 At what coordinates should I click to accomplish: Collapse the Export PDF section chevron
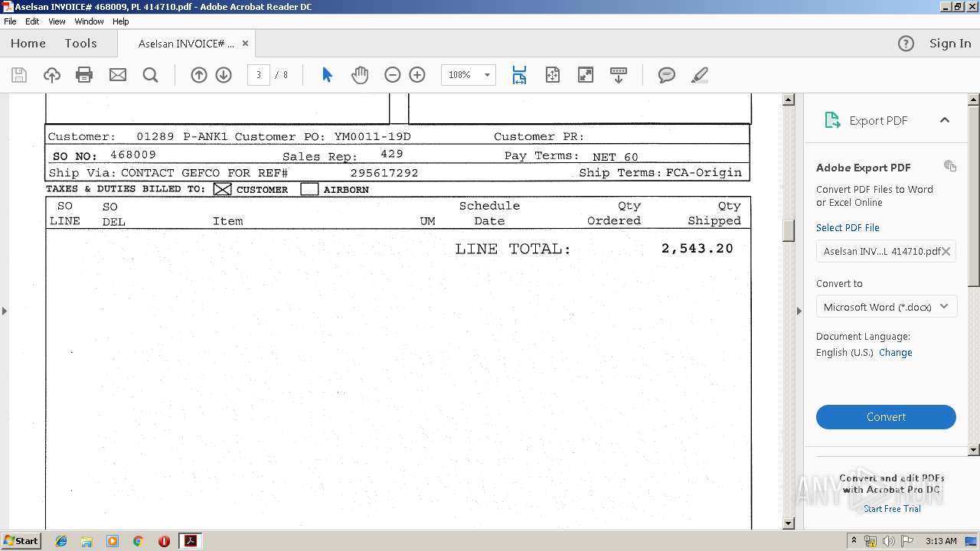point(945,120)
